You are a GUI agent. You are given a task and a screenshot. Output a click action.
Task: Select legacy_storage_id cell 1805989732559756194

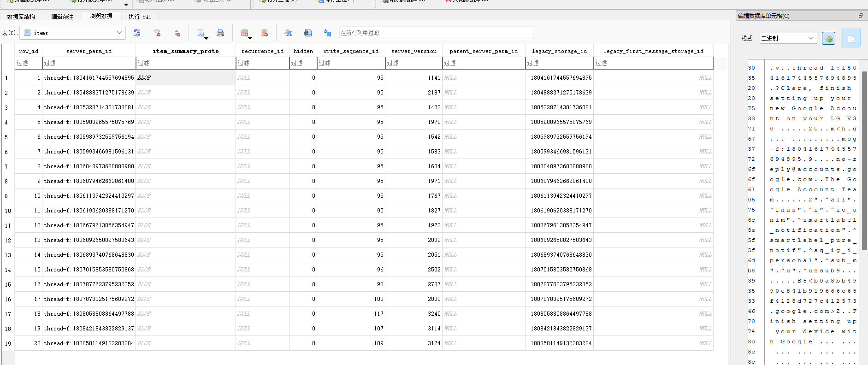pos(560,137)
